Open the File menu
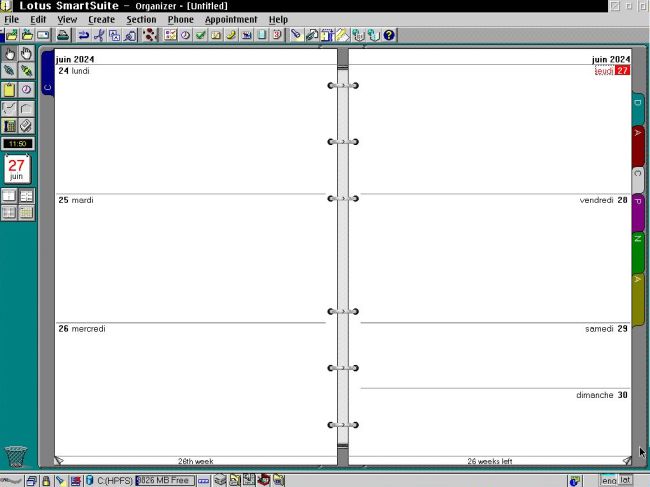The height and width of the screenshot is (487, 650). (x=12, y=19)
